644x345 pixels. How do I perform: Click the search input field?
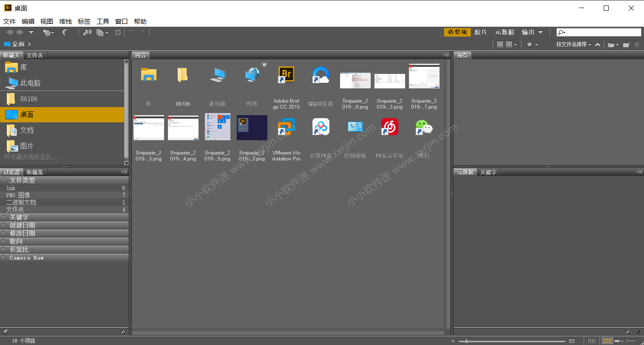599,32
